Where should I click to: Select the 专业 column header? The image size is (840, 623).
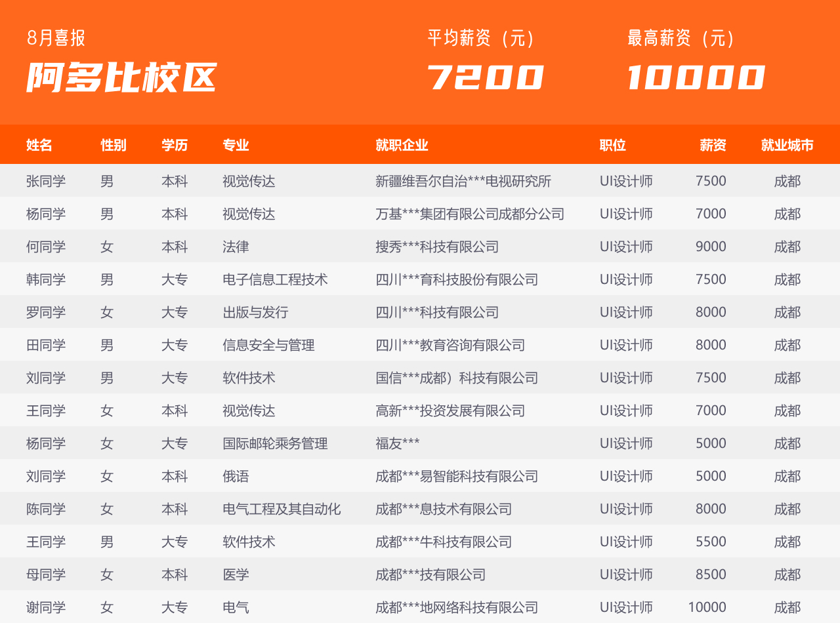(x=236, y=145)
